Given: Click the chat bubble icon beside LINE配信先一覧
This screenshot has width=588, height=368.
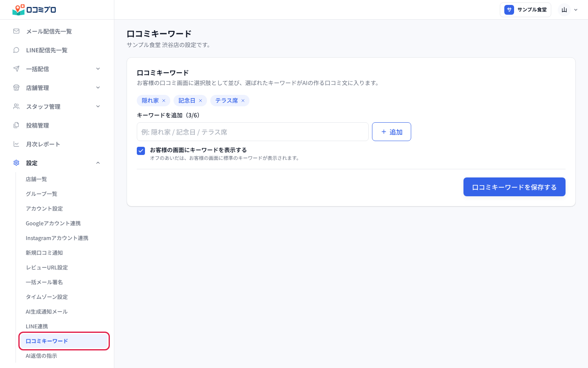Looking at the screenshot, I should [16, 50].
